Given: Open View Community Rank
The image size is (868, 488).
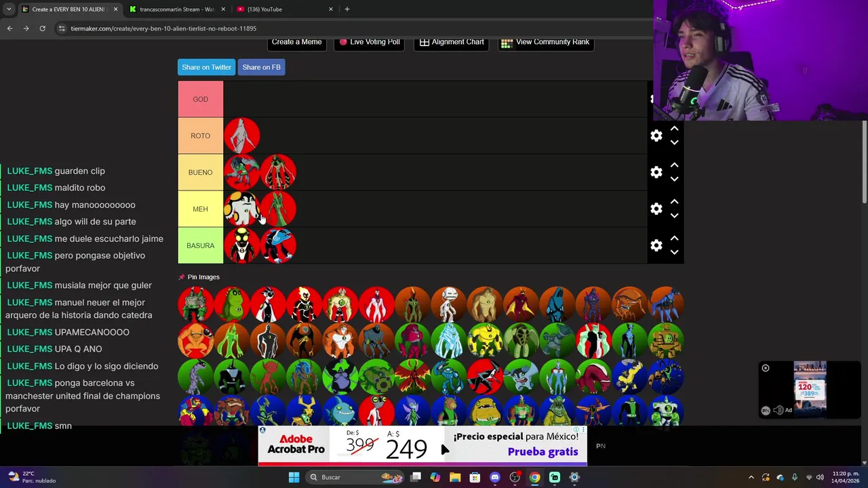Looking at the screenshot, I should click(x=546, y=42).
